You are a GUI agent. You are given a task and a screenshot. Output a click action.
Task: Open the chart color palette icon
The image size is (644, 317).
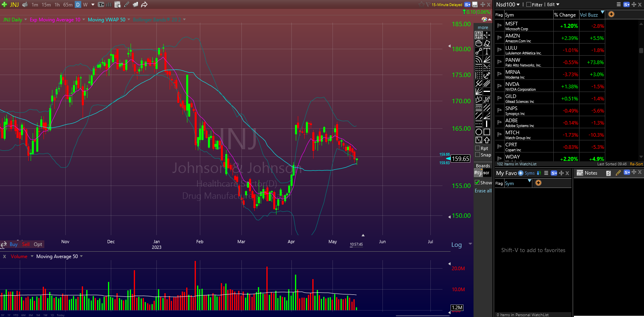[484, 19]
